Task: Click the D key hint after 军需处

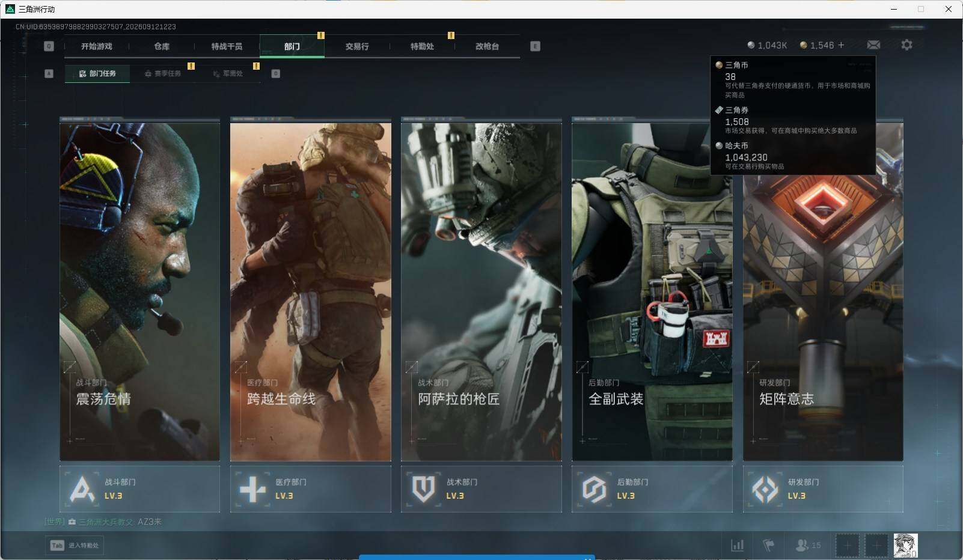Action: [x=275, y=73]
